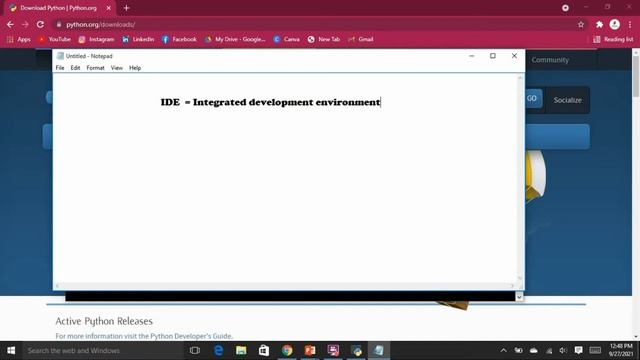640x360 pixels.
Task: Open the Chrome extensions puzzle icon
Action: pos(599,24)
